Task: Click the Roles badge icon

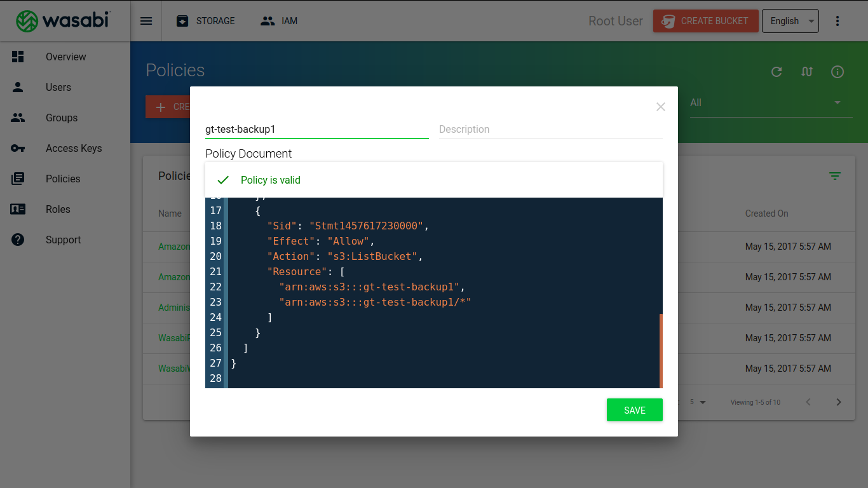Action: tap(18, 209)
